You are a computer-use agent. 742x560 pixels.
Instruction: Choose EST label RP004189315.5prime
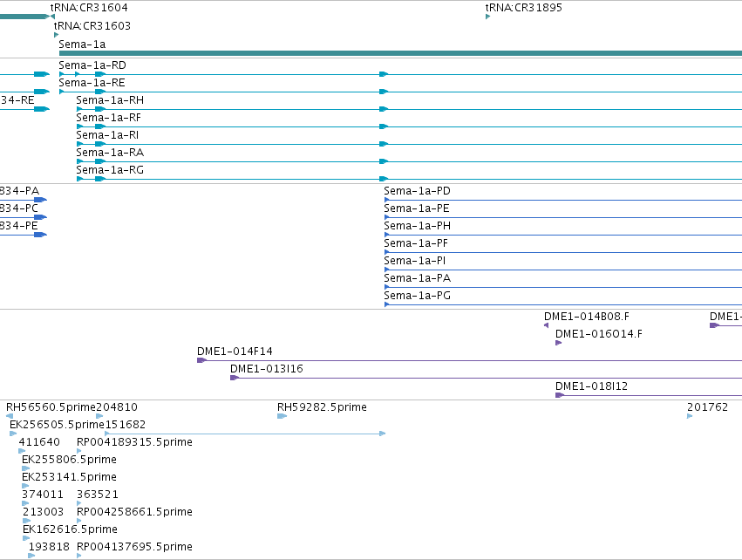pyautogui.click(x=134, y=442)
